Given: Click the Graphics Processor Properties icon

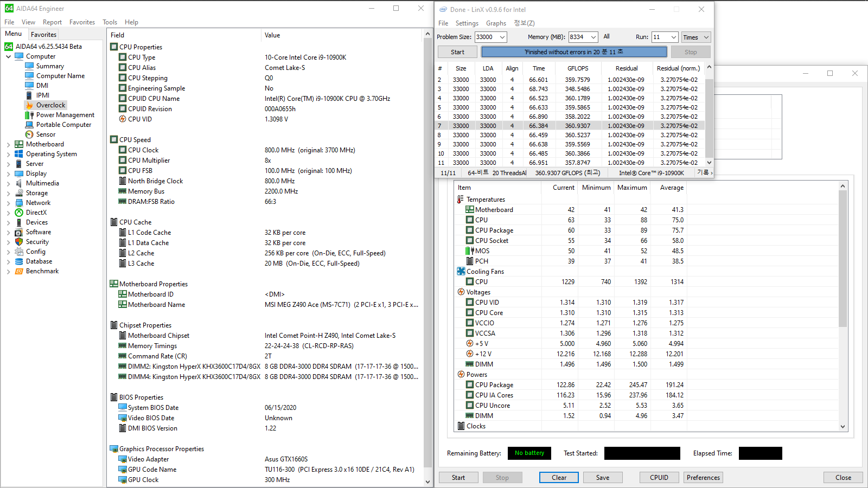Looking at the screenshot, I should point(114,449).
